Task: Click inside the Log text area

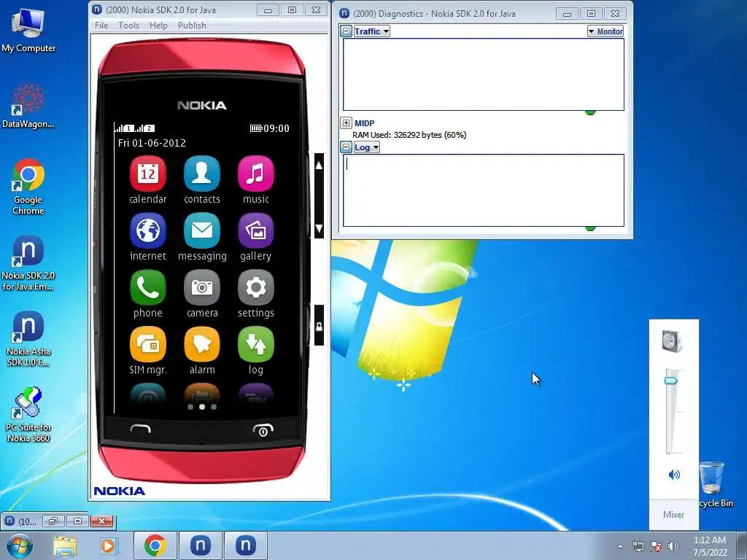Action: [x=484, y=190]
